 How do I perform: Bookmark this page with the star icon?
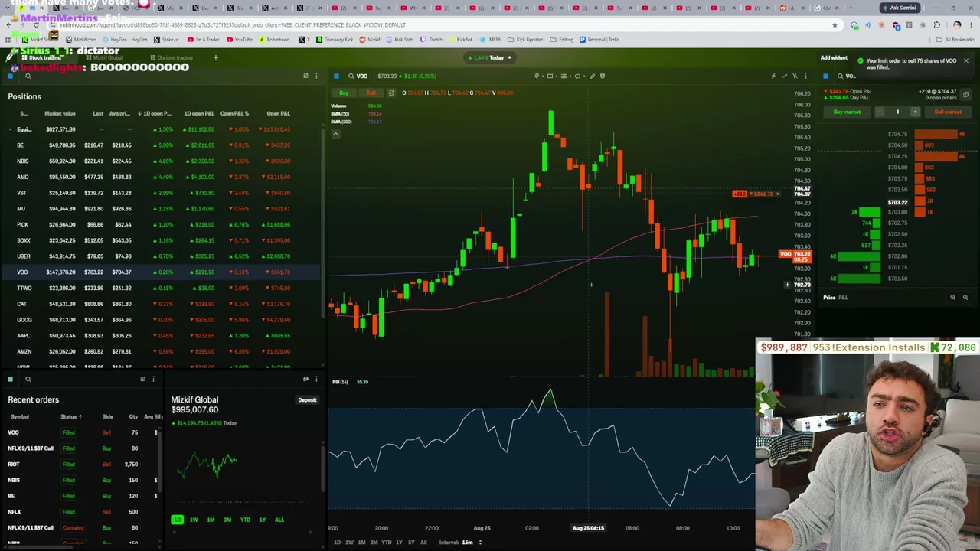835,25
